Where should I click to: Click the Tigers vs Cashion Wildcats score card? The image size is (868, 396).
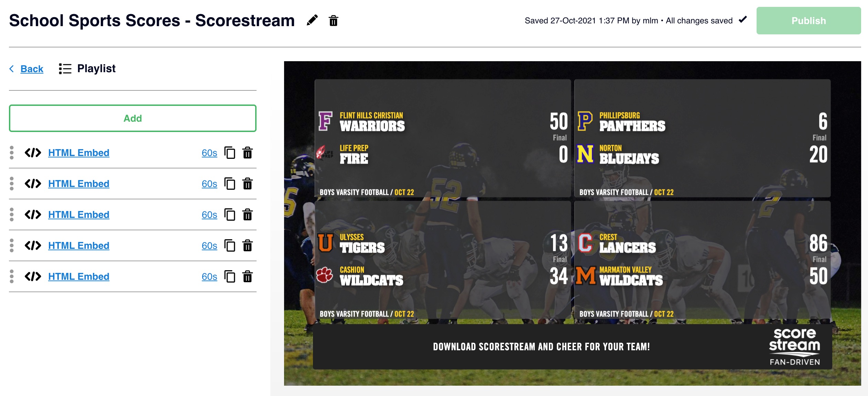click(443, 260)
